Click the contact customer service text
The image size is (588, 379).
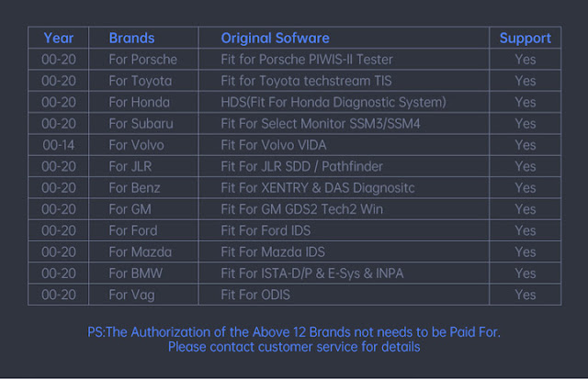(x=294, y=347)
